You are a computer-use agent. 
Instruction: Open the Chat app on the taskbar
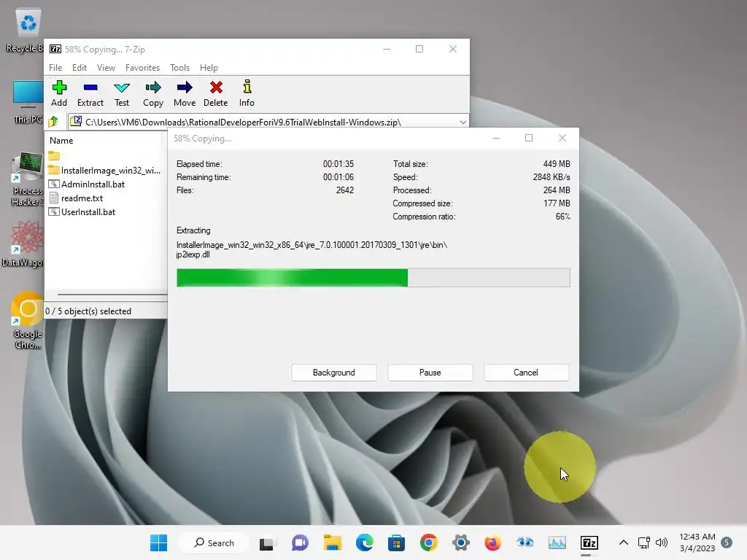coord(300,542)
